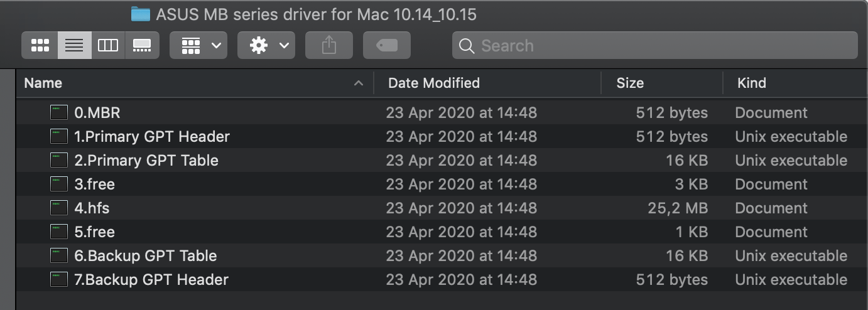Viewport: 868px width, 310px height.
Task: Click in the Search field
Action: (x=659, y=45)
